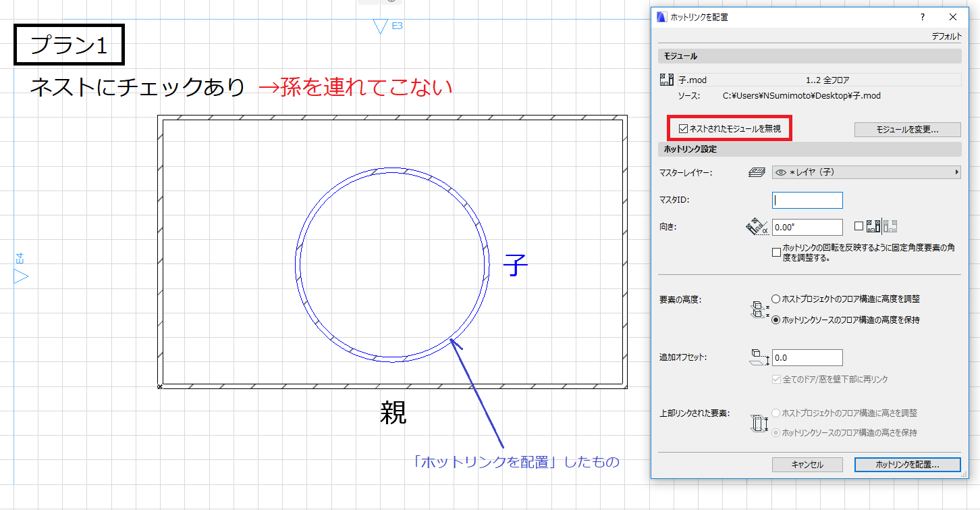
Task: Click the additional offset icon beside 追加オフセット
Action: [x=758, y=358]
